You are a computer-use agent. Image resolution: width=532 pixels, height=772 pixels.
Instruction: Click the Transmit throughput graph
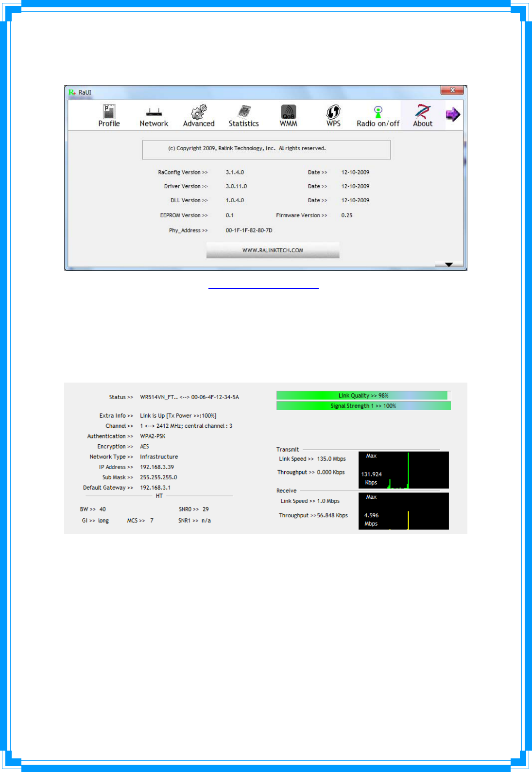pyautogui.click(x=404, y=470)
